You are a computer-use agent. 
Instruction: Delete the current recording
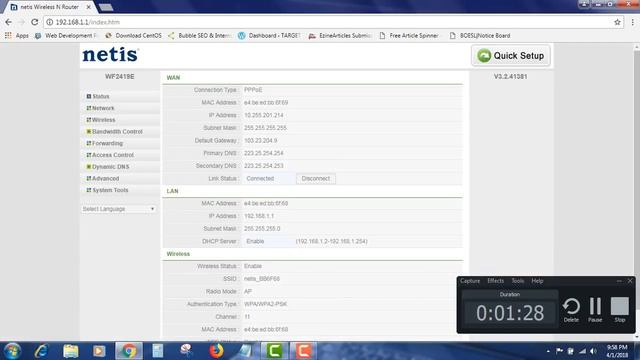[x=571, y=310]
